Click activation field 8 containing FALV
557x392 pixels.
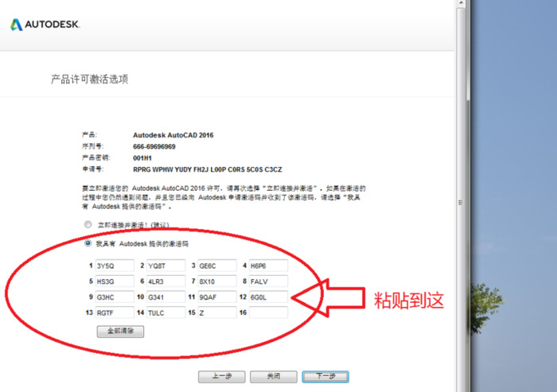point(268,281)
